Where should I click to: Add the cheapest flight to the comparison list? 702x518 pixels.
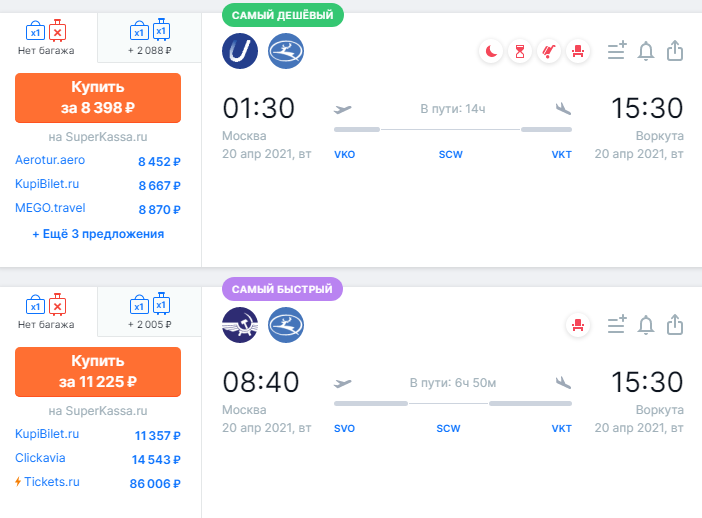[x=616, y=51]
